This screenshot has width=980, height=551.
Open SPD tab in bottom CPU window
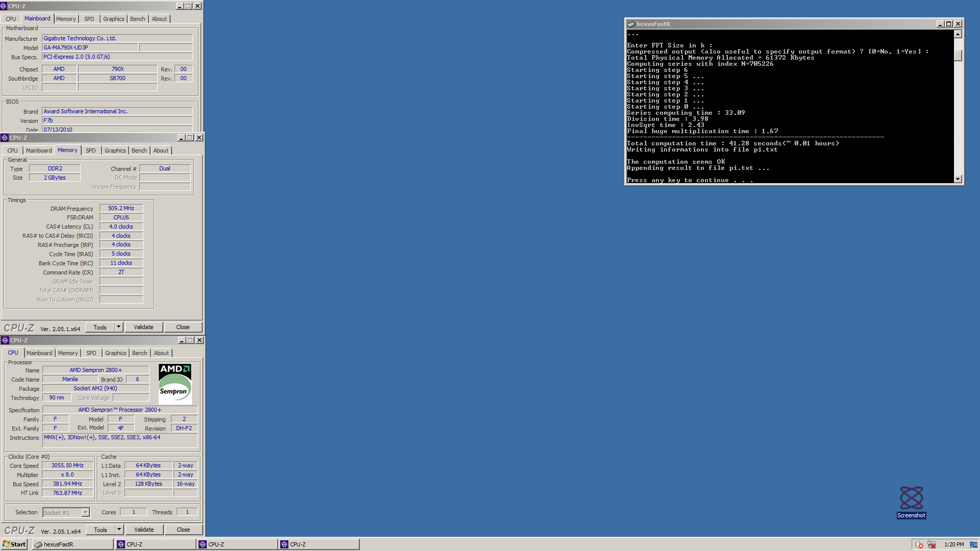(91, 353)
